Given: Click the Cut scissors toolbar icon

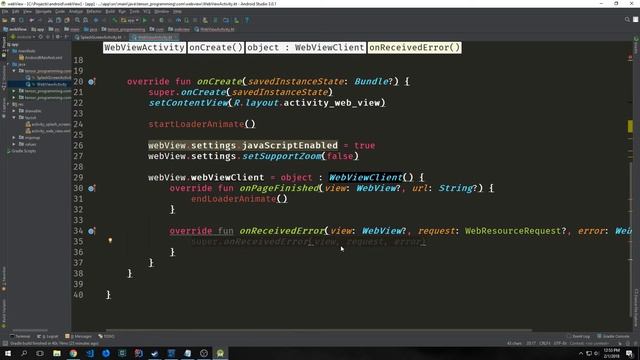Looking at the screenshot, I should (50, 20).
